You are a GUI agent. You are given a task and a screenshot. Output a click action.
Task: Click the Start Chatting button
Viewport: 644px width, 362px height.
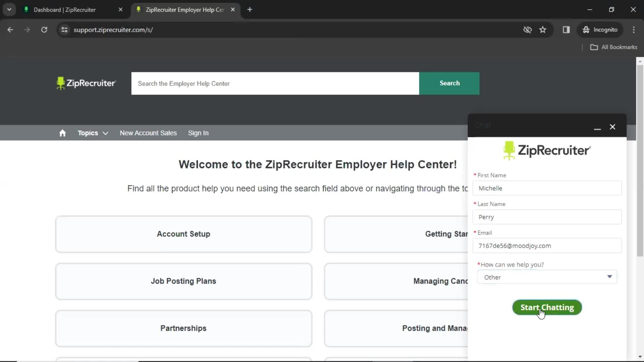547,307
